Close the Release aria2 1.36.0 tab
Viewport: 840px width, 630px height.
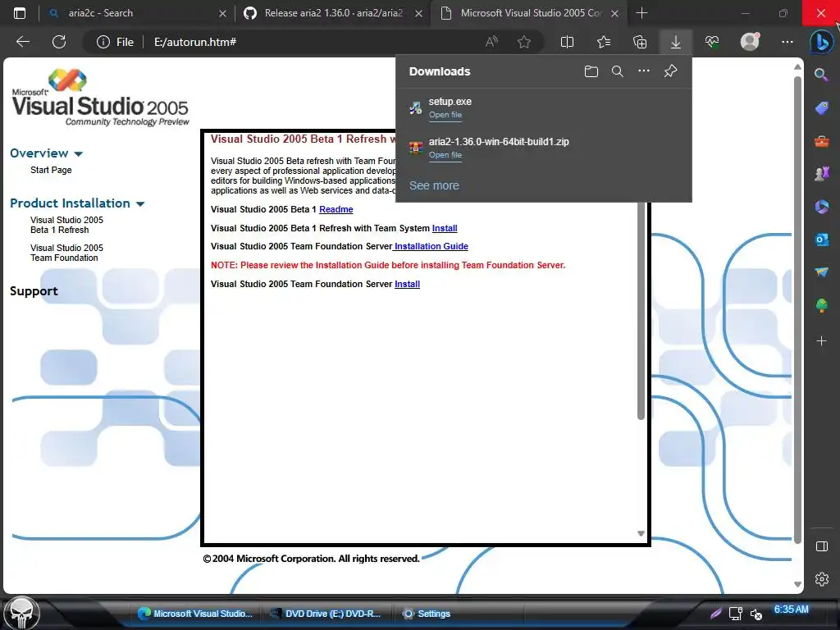(x=418, y=13)
